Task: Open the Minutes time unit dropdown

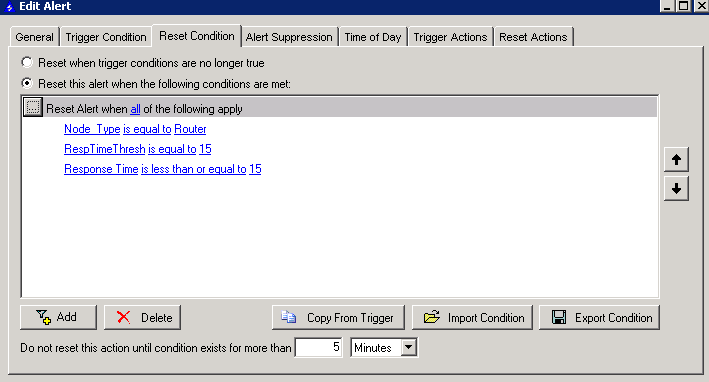Action: pos(408,347)
